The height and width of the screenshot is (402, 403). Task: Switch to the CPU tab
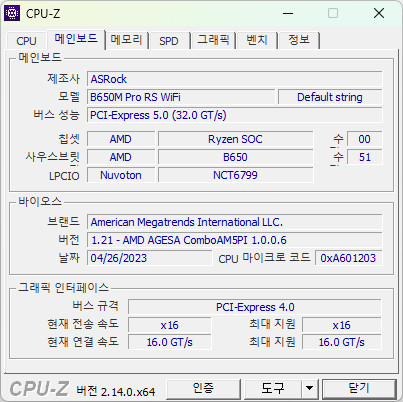click(x=26, y=41)
